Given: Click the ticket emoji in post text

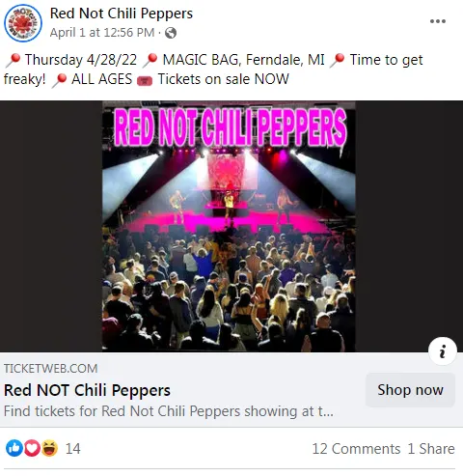Looking at the screenshot, I should 145,80.
